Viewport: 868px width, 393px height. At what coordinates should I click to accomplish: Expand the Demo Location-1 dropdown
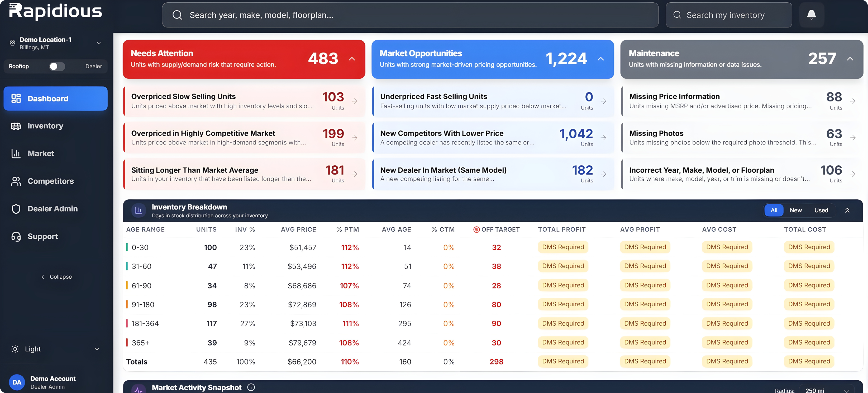coord(99,43)
